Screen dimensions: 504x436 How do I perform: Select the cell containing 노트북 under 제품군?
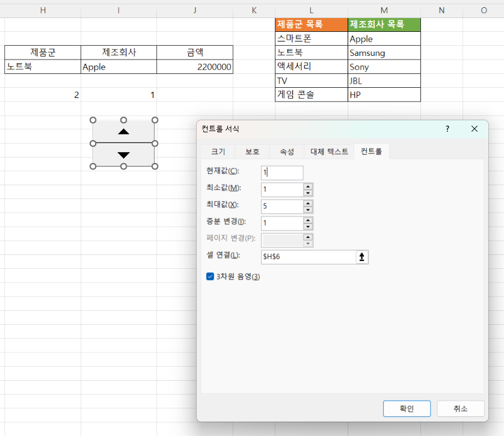[x=43, y=67]
